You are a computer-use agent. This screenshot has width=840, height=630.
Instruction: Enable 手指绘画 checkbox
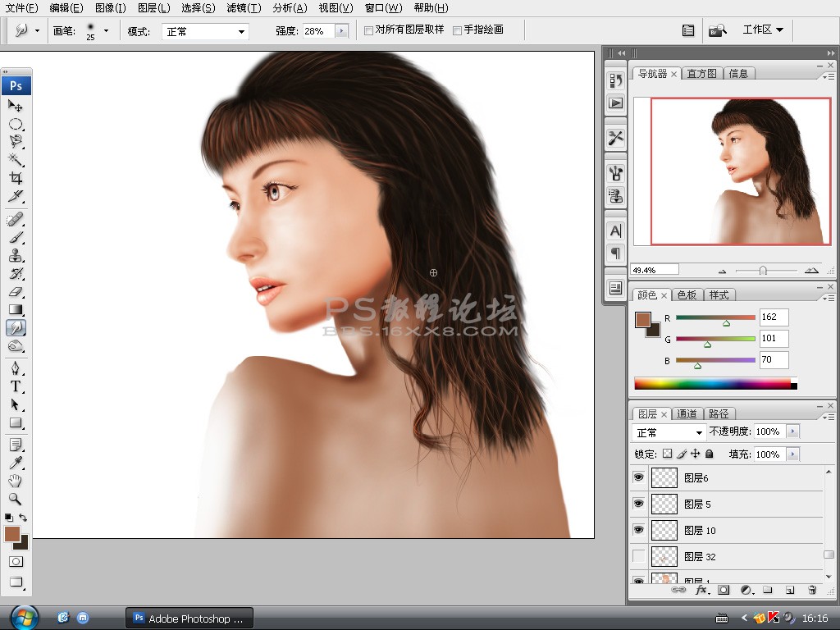click(457, 30)
